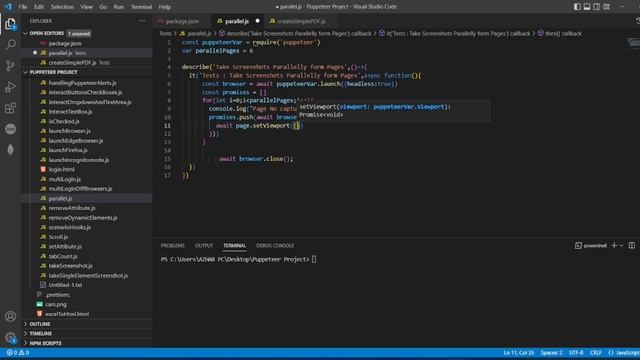Open the Go menu
Image resolution: width=640 pixels, height=360 pixels.
(x=103, y=7)
